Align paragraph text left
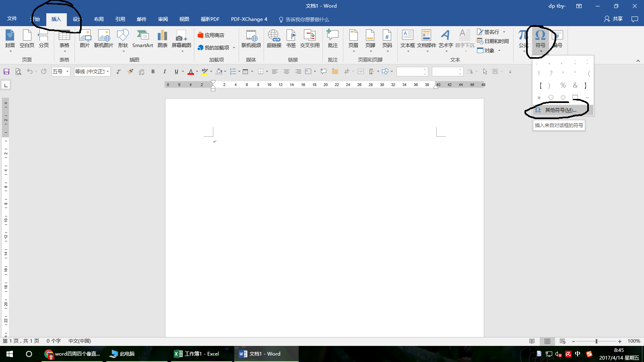Image resolution: width=644 pixels, height=362 pixels. (275, 72)
